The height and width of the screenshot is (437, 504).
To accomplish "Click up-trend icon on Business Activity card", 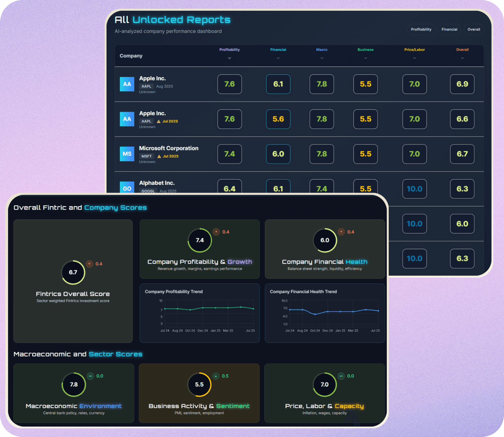I will tap(216, 376).
